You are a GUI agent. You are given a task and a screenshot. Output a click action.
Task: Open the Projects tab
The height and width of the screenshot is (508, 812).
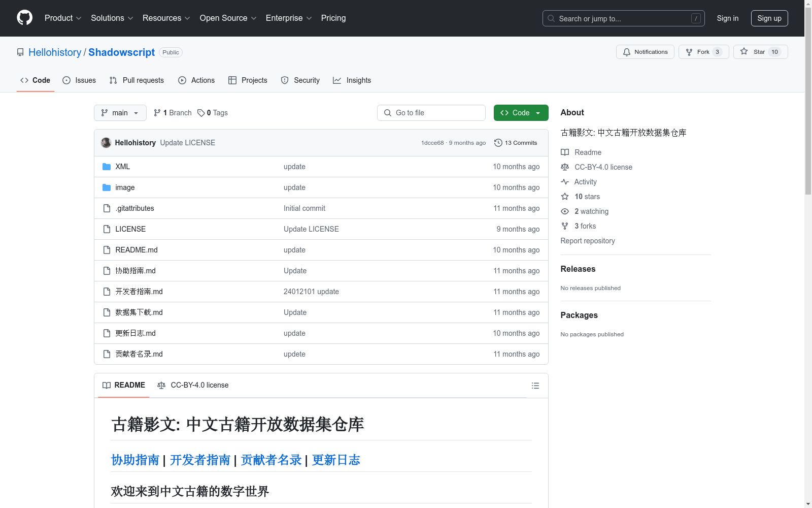(x=248, y=80)
